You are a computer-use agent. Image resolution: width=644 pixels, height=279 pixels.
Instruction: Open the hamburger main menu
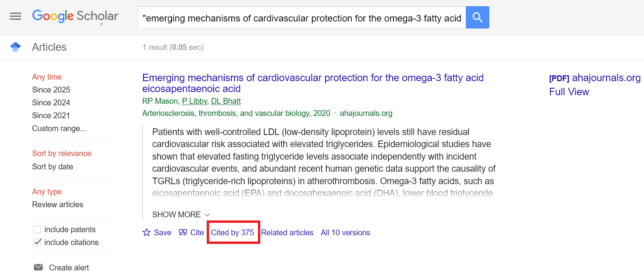(x=16, y=16)
